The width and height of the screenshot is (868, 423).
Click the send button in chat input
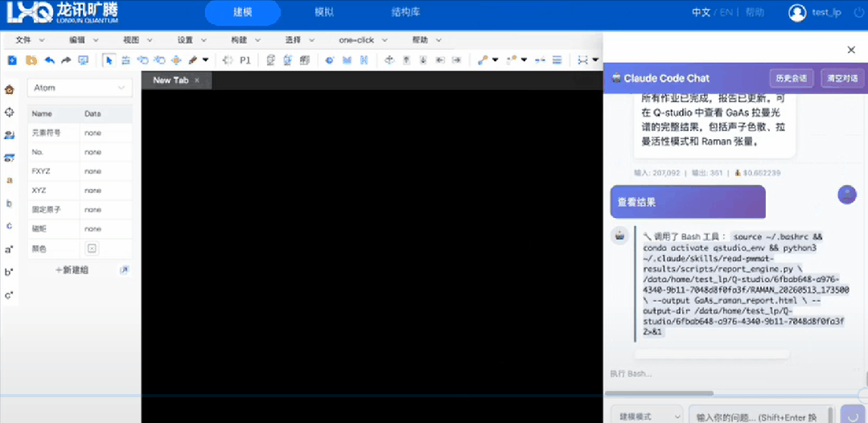point(854,415)
